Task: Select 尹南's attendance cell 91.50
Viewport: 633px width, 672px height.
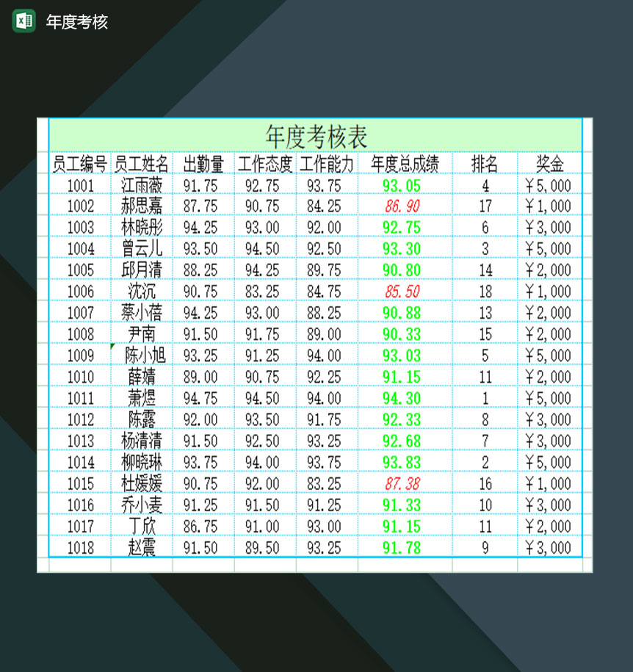Action: pos(203,334)
